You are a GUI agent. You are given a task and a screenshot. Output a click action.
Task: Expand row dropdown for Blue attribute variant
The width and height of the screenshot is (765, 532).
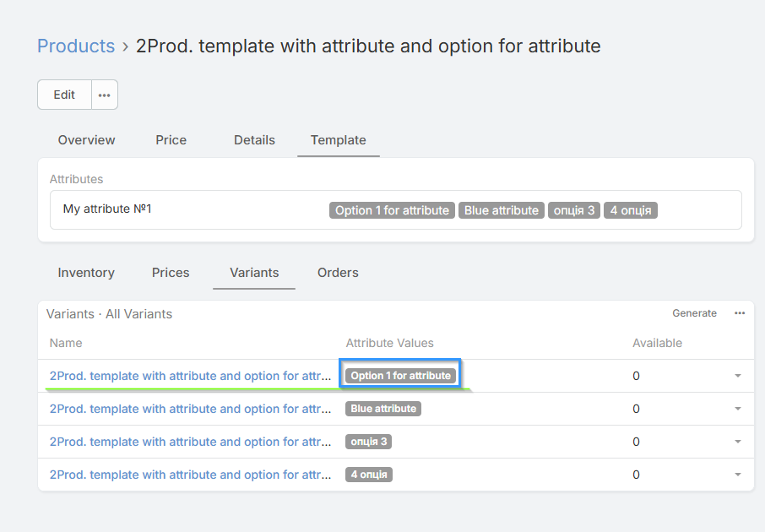pos(737,409)
